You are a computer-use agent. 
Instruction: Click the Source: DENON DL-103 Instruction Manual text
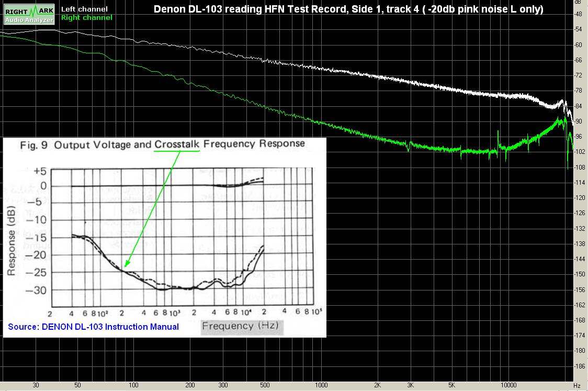[x=93, y=327]
